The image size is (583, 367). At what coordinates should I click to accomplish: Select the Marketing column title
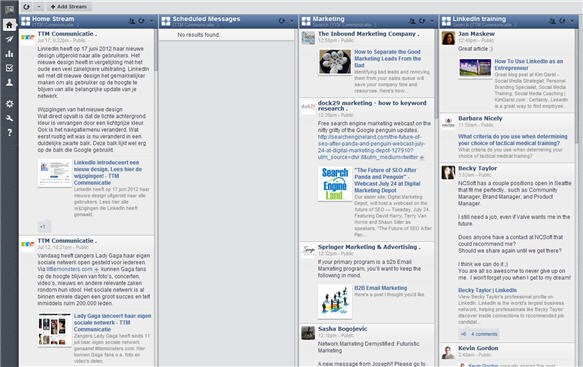click(x=329, y=19)
